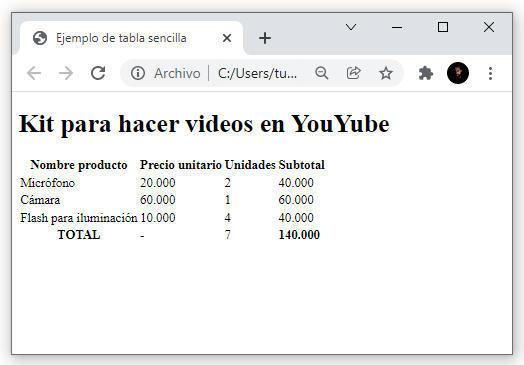Expand the tab search chevron

click(x=351, y=27)
